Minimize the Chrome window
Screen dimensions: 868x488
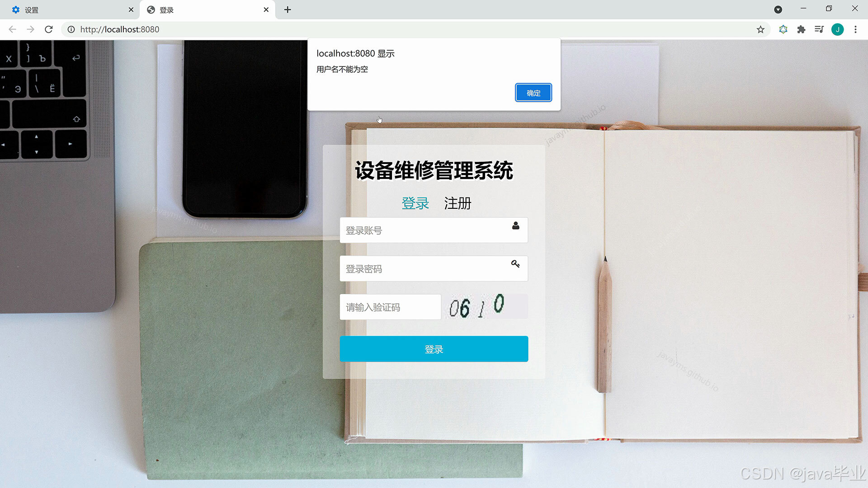tap(803, 9)
